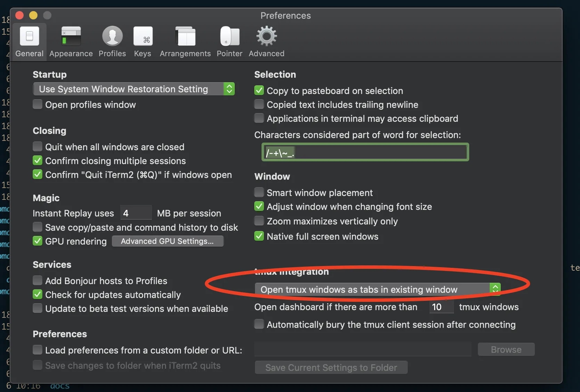Enable Update to beta test versions
Screen dimensions: 580x392
click(x=38, y=308)
